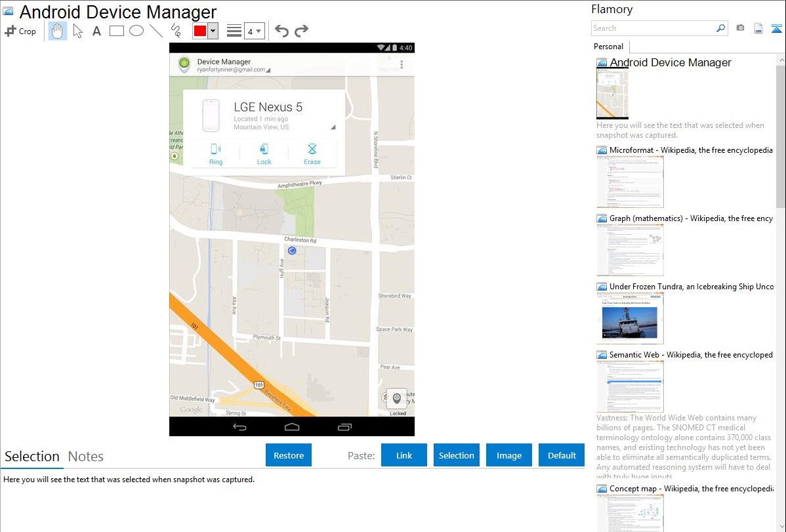Viewport: 786px width, 532px height.
Task: Choose the arrow pointer tool
Action: click(77, 31)
